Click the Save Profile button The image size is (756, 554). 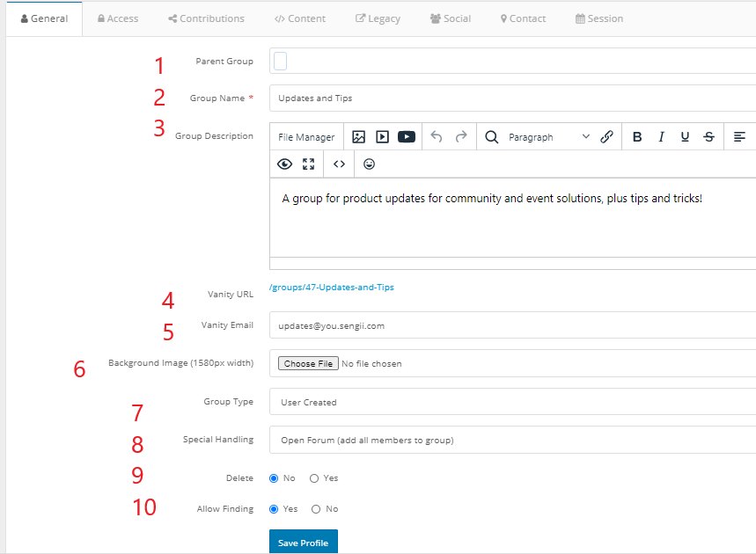pyautogui.click(x=304, y=542)
